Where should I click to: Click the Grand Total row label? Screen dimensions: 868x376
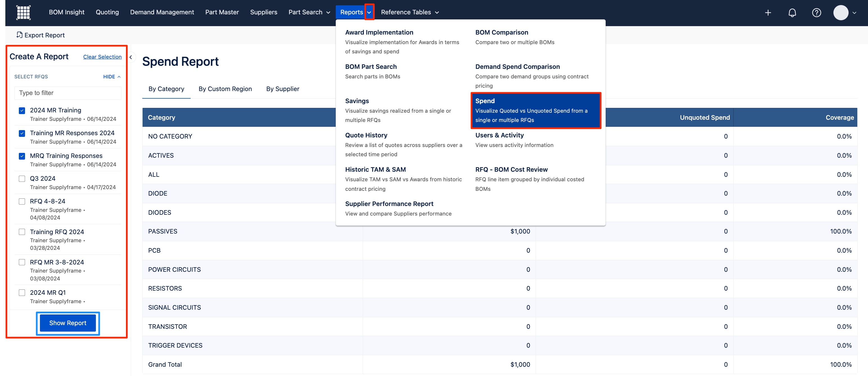coord(165,365)
